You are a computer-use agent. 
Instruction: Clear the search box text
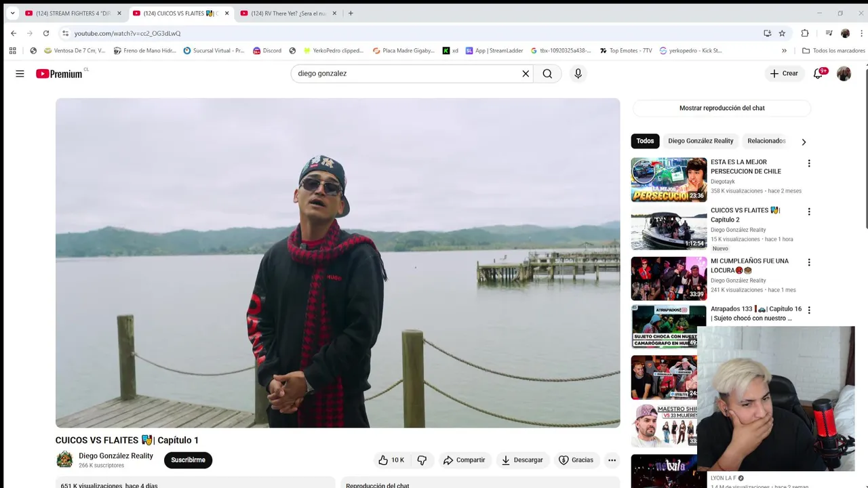[526, 73]
